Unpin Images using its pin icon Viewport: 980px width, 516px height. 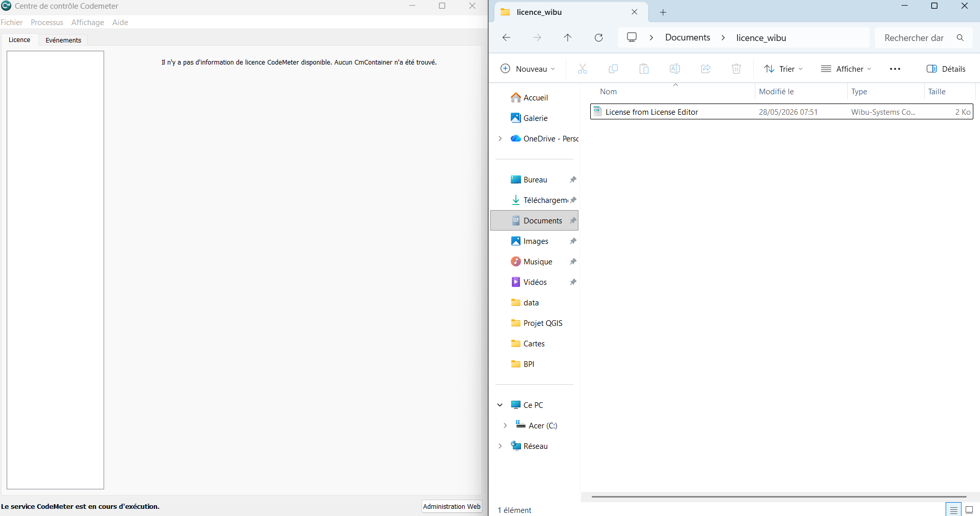click(x=573, y=241)
